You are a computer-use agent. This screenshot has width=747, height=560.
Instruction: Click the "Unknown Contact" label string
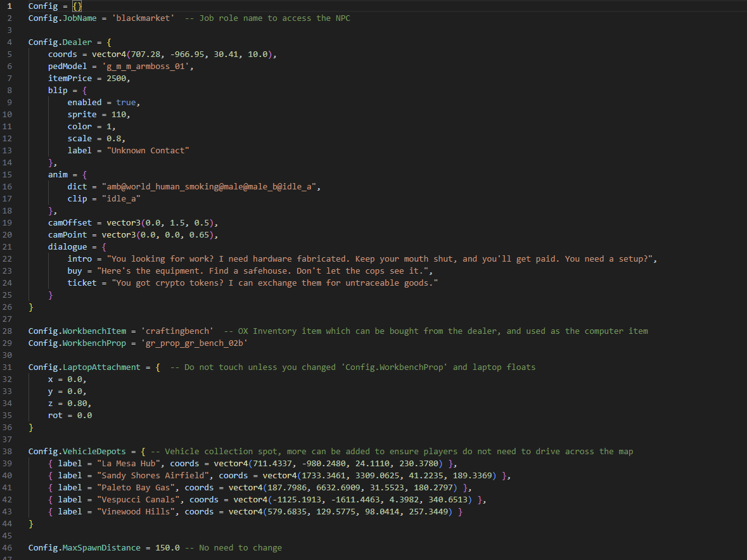point(148,151)
